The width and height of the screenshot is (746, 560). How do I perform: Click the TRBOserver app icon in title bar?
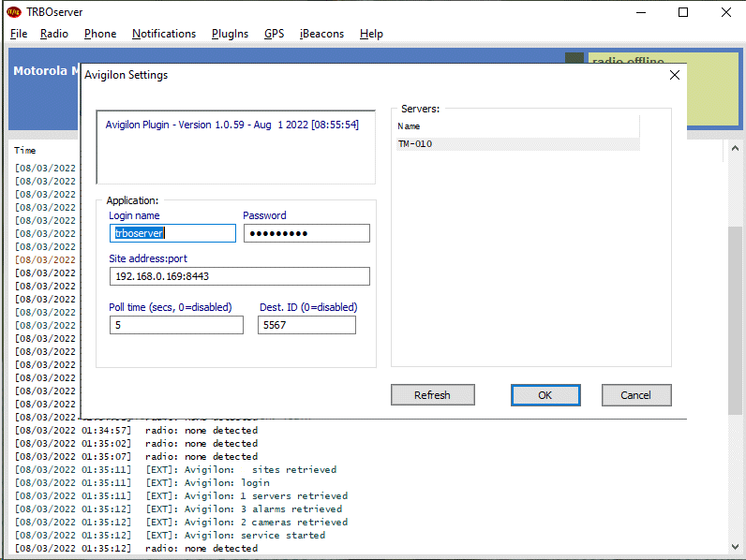click(x=13, y=12)
